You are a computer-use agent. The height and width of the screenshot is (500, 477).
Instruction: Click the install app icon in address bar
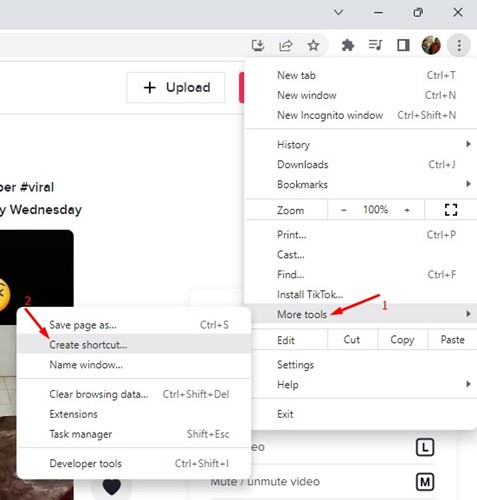pyautogui.click(x=258, y=45)
